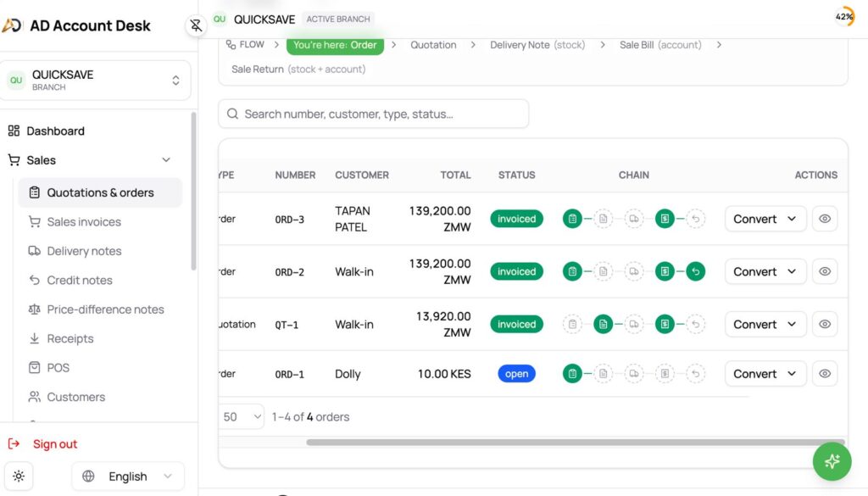Screen dimensions: 868x496
Task: Open the QUICKSAVE branch switcher
Action: pos(96,81)
